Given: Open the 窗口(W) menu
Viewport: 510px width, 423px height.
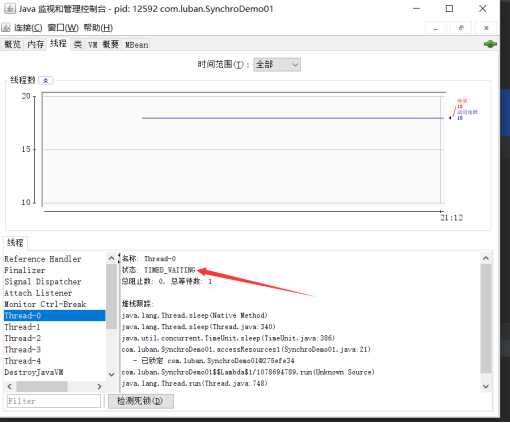Looking at the screenshot, I should tap(63, 28).
